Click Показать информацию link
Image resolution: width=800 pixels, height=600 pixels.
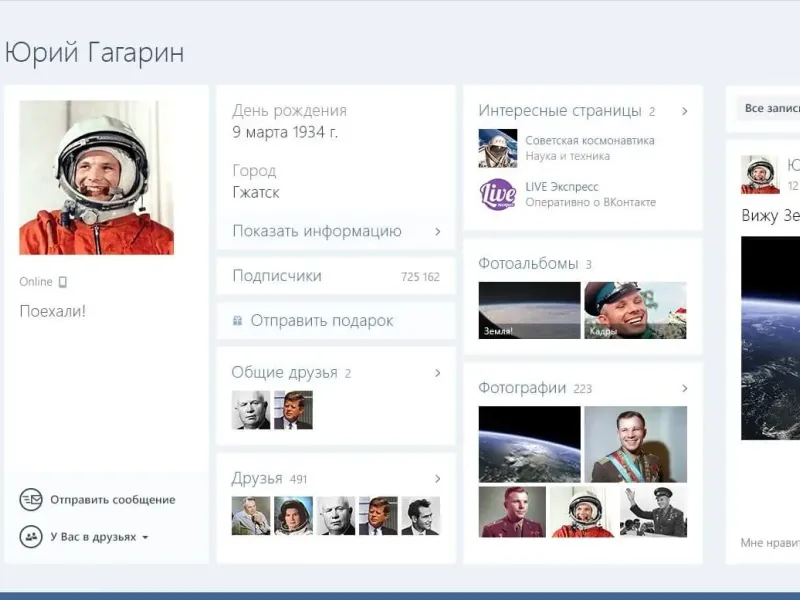click(317, 231)
